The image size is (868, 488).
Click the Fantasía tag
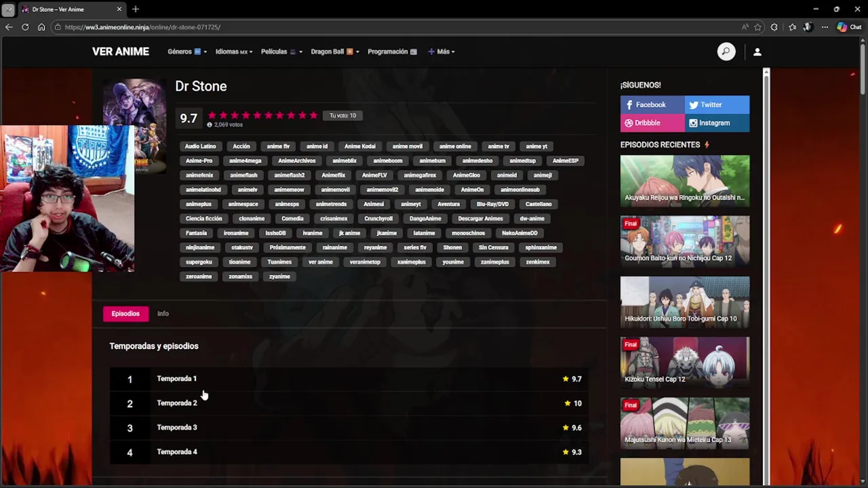click(x=197, y=233)
